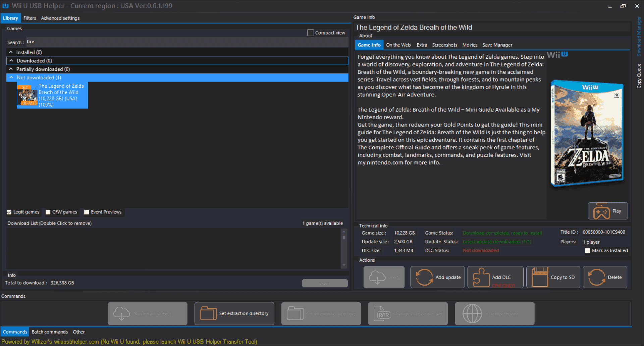Click the Add DLC puzzle-piece button
644x346 pixels.
(495, 277)
